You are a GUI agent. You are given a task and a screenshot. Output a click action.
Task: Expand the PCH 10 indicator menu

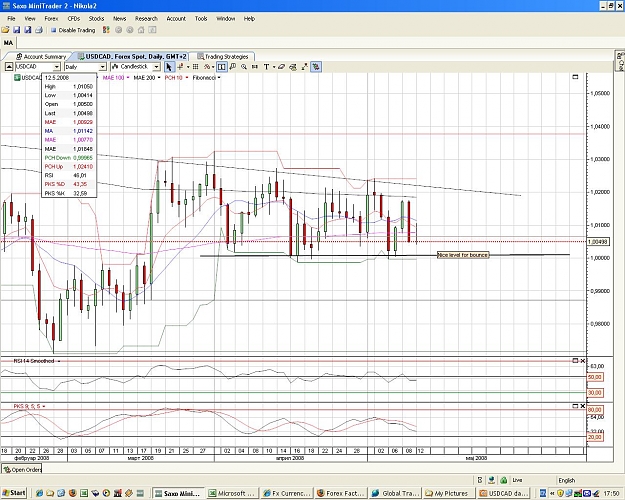tap(187, 78)
